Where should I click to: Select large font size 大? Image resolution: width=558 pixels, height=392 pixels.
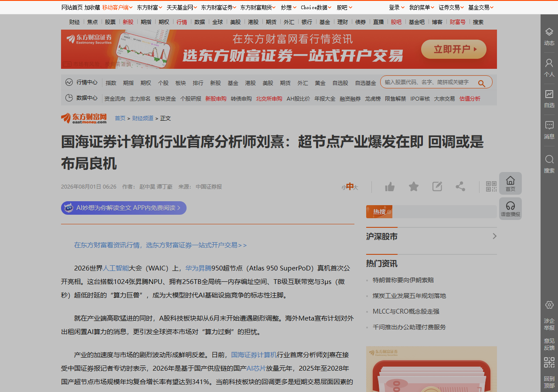point(356,187)
